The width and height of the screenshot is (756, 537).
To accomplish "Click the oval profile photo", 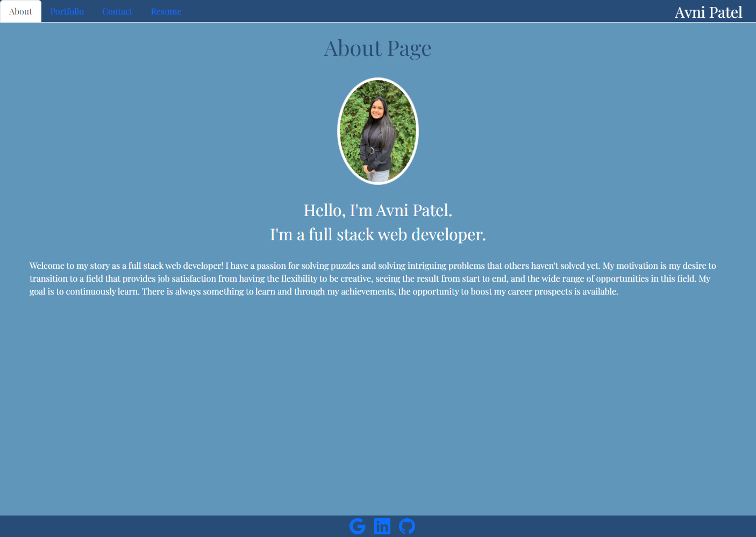I will coord(377,131).
